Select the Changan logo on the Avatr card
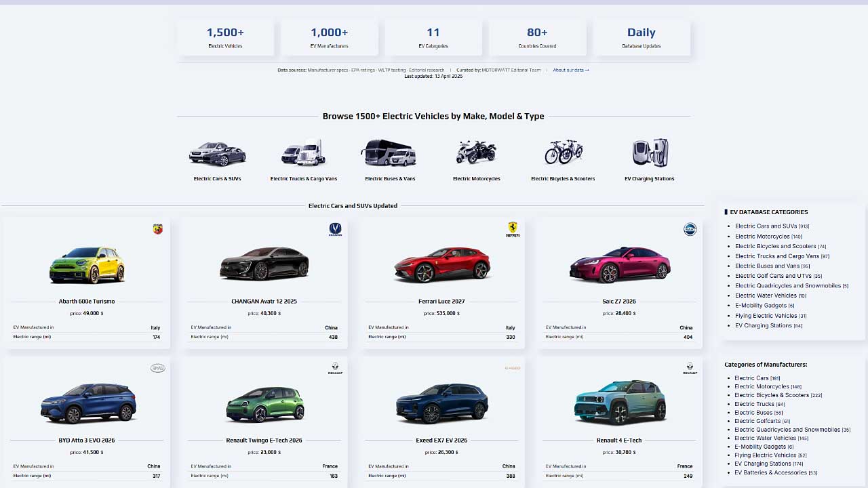This screenshot has height=488, width=868. (335, 229)
